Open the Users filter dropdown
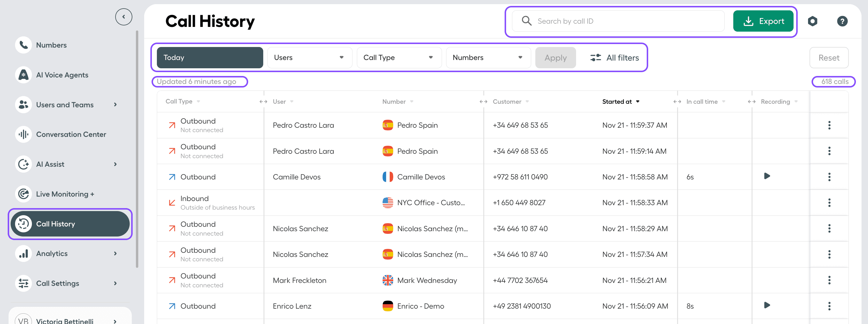Viewport: 868px width, 324px height. (309, 57)
